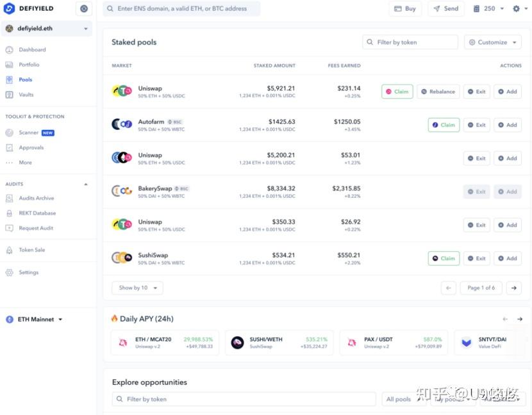Open Token Sale page
Viewport: 532px width, 415px height.
pyautogui.click(x=32, y=250)
